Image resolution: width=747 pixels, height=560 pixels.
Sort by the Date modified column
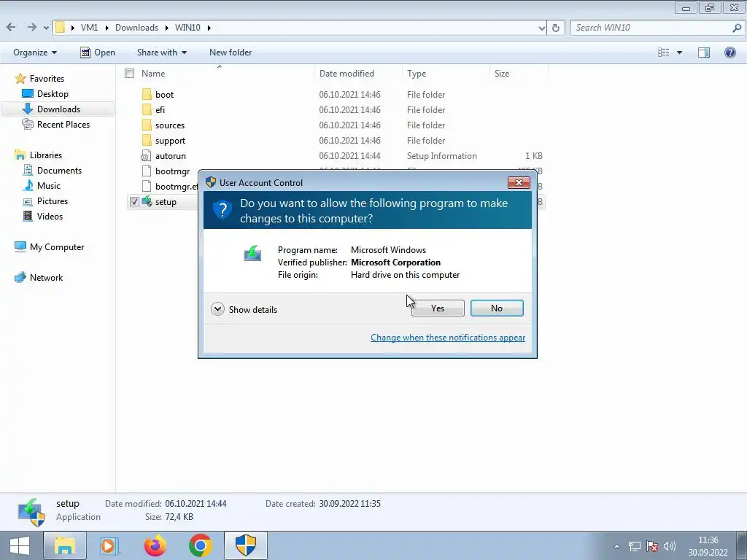tap(347, 74)
